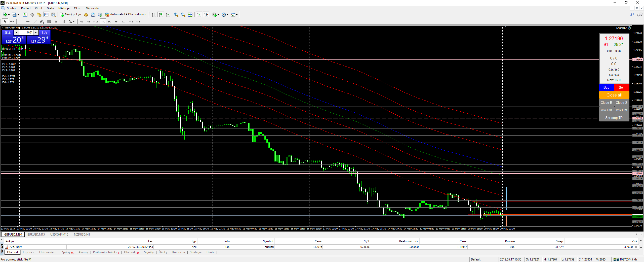The image size is (644, 262).
Task: Expand the New Chart dropdown arrow
Action: (9, 15)
